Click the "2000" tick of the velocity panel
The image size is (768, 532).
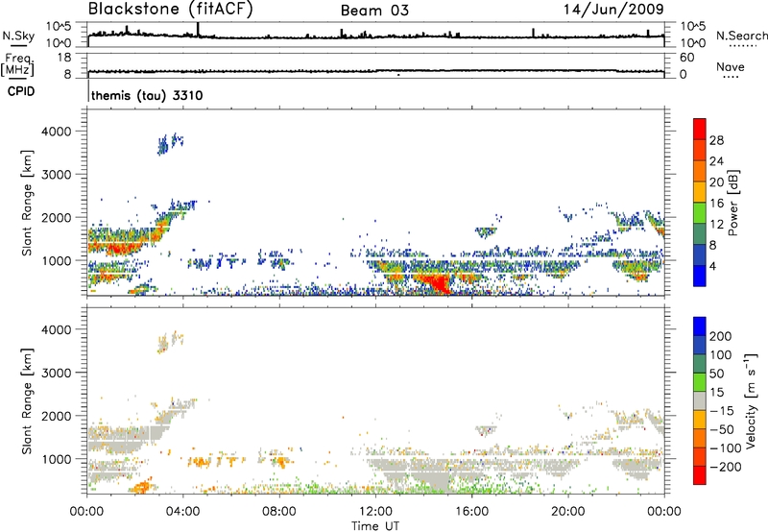pos(56,416)
